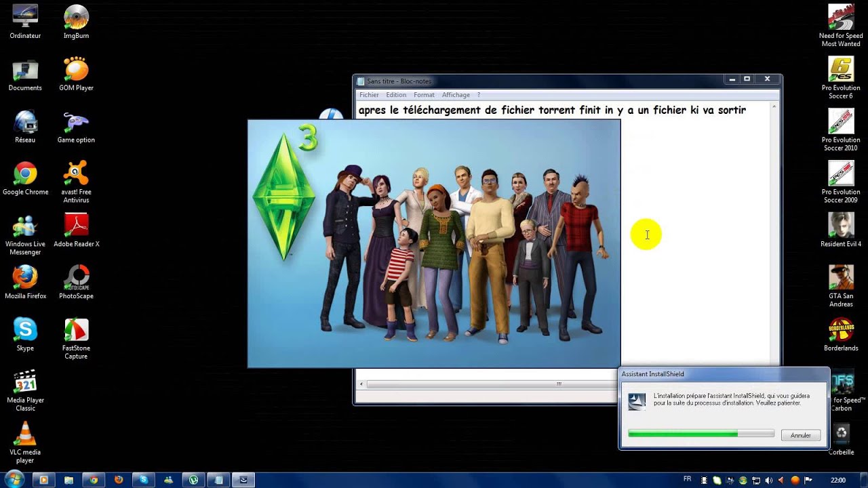Click the Sims 3 splash image
The image size is (868, 488).
click(x=434, y=244)
